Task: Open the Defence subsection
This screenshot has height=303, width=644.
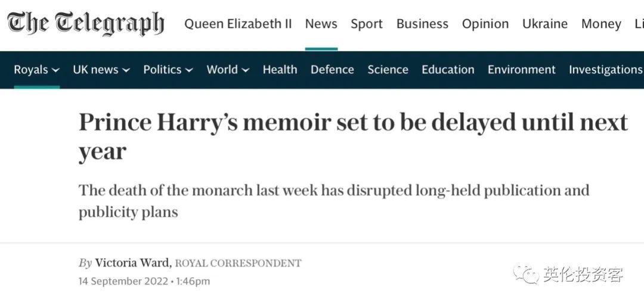Action: (332, 70)
